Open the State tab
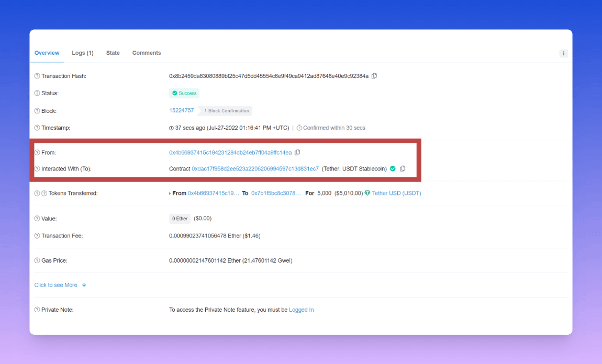This screenshot has height=364, width=602. click(113, 53)
